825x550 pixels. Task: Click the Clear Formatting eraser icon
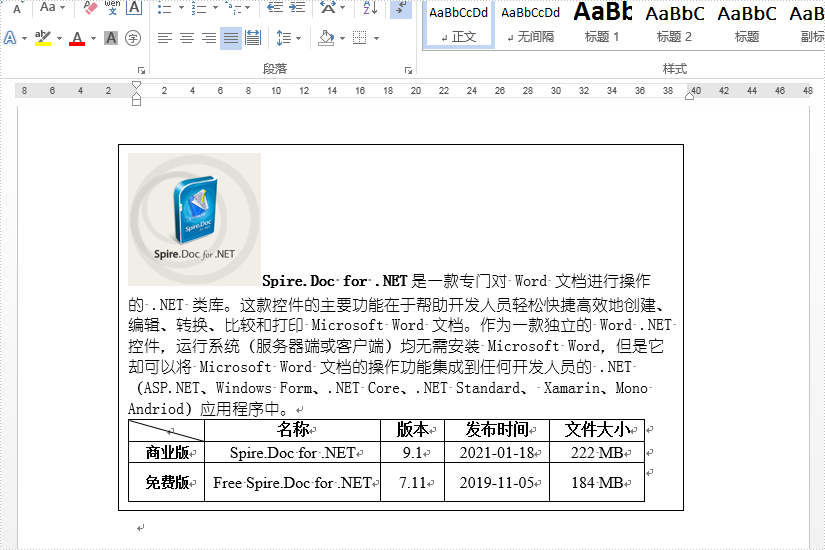(90, 7)
